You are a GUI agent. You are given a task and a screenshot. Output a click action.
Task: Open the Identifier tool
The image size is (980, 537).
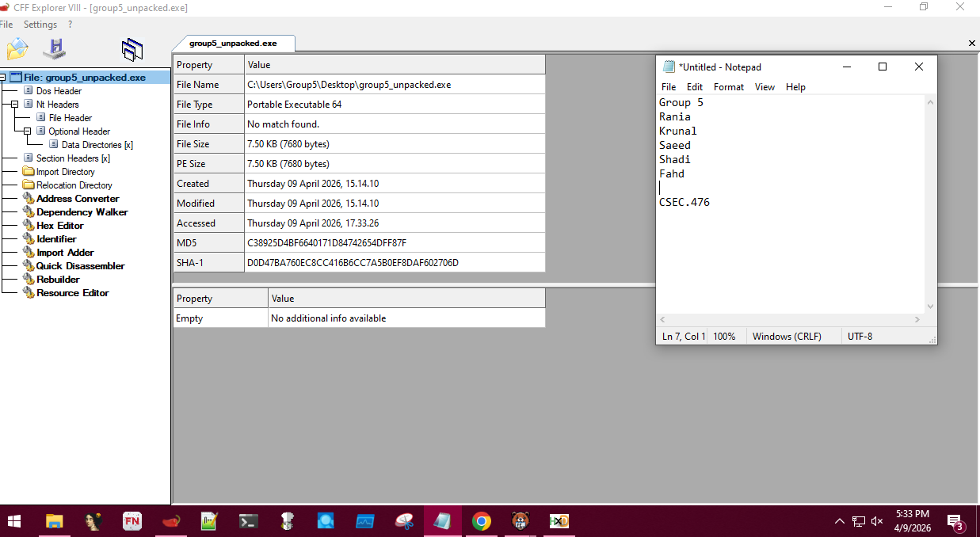point(56,239)
